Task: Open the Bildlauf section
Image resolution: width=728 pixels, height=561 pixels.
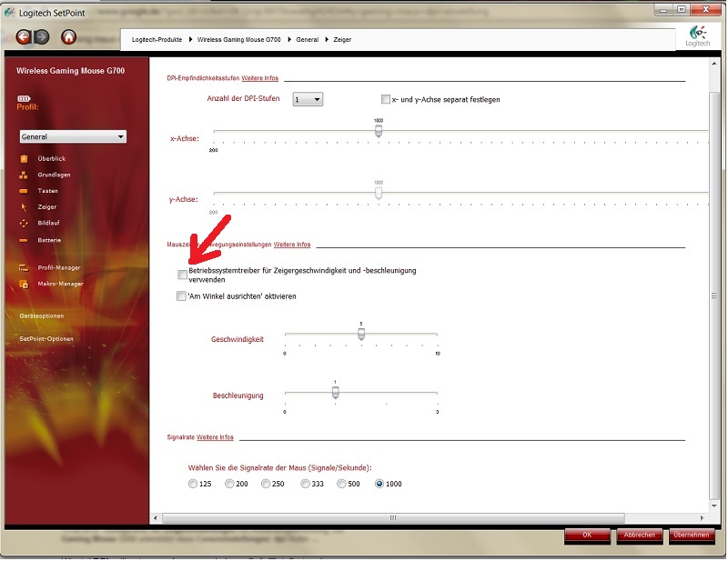Action: 49,223
